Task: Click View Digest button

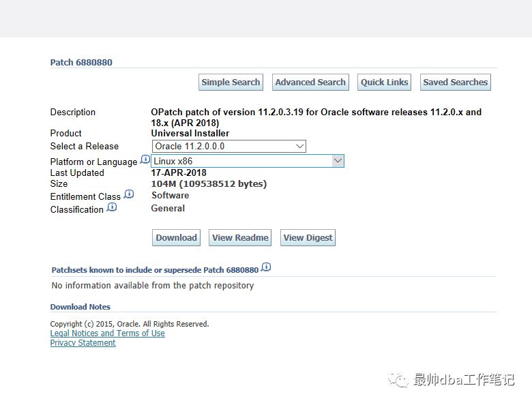Action: [308, 237]
